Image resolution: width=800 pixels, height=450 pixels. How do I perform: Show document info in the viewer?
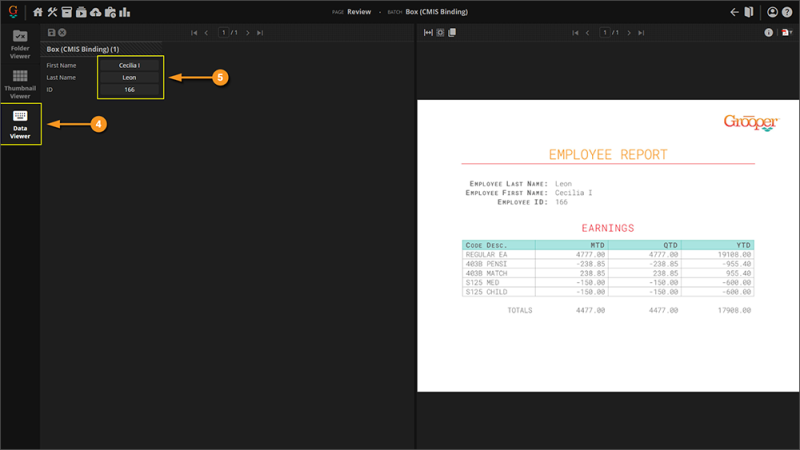pos(768,33)
